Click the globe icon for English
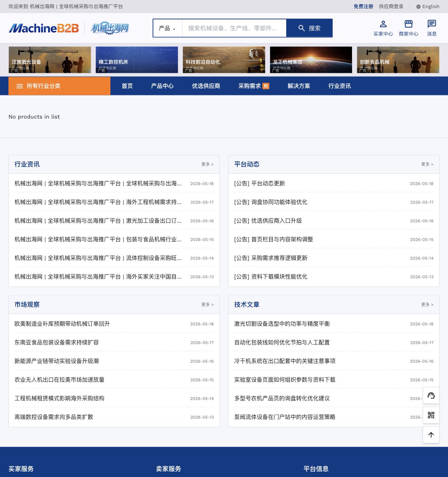 click(x=418, y=7)
